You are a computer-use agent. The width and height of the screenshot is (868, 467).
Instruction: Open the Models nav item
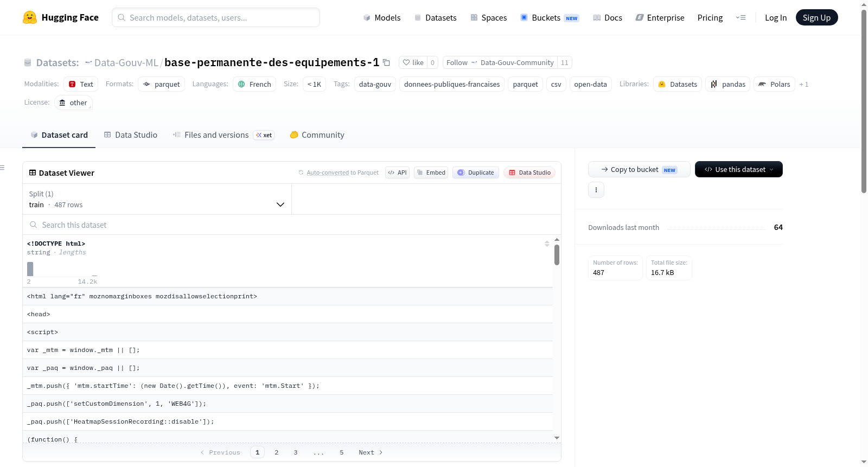[x=382, y=17]
